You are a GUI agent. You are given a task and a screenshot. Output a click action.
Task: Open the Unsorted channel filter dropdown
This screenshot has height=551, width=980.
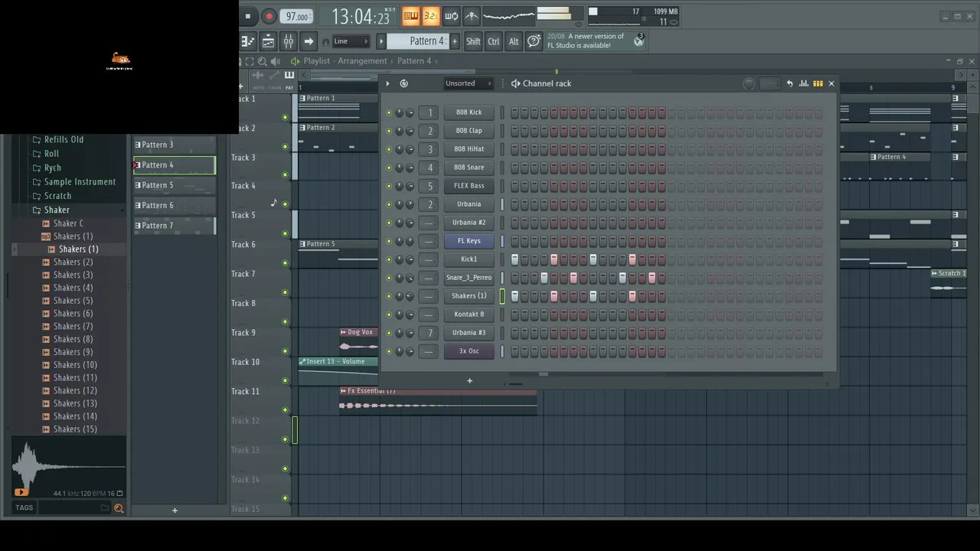point(468,83)
